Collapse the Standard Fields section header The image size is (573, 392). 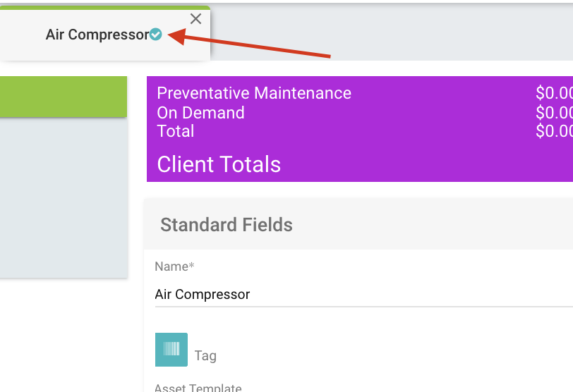click(227, 225)
